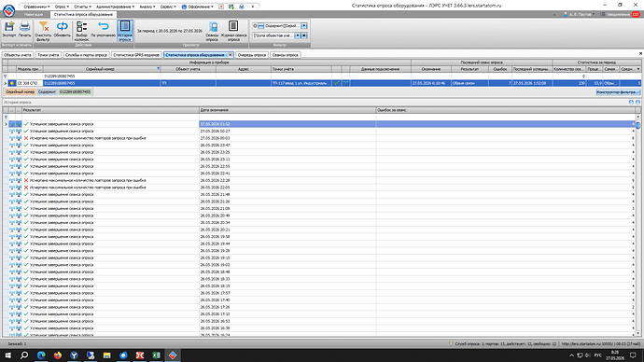644x362 pixels.
Task: Open the Точки учёта document tab
Action: (x=48, y=55)
